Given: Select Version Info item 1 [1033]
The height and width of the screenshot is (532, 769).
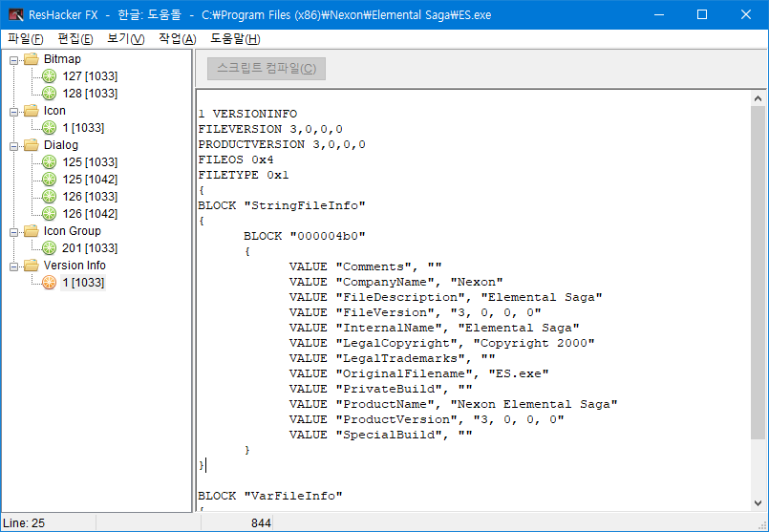Looking at the screenshot, I should pos(83,283).
